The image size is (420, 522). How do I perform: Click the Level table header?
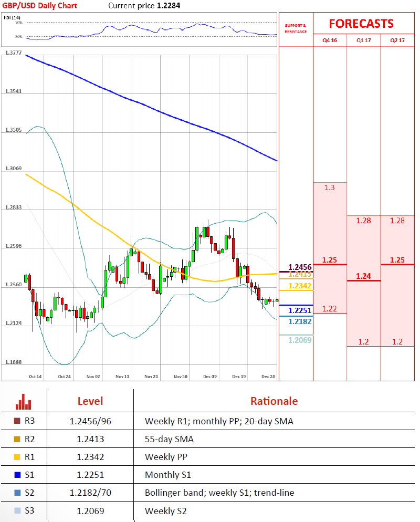(x=90, y=401)
